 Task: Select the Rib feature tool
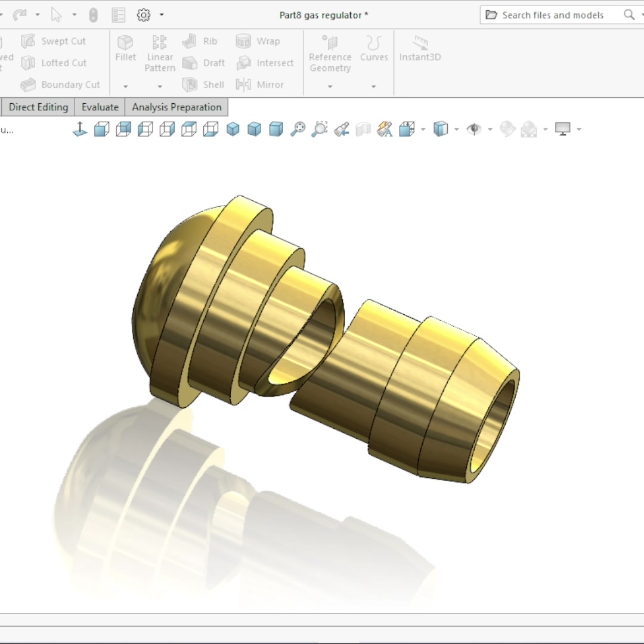tap(199, 41)
